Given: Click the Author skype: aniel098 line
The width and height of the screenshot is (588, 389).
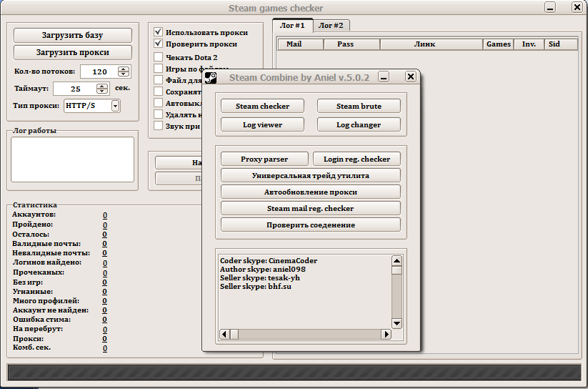Looking at the screenshot, I should [262, 269].
